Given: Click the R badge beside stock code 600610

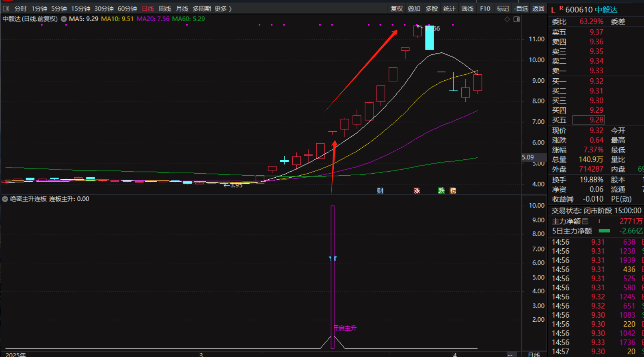Looking at the screenshot, I should click(x=561, y=8).
